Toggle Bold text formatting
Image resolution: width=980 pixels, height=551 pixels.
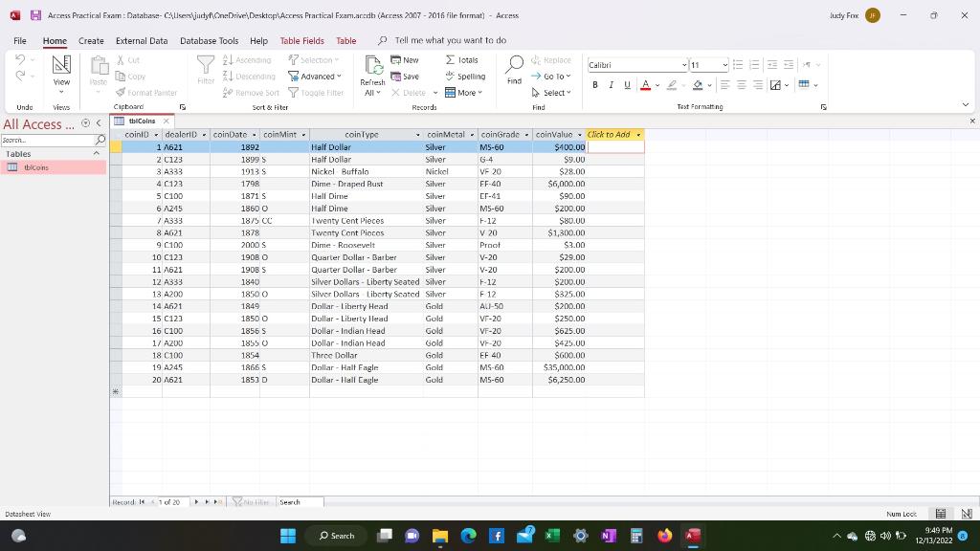tap(595, 85)
